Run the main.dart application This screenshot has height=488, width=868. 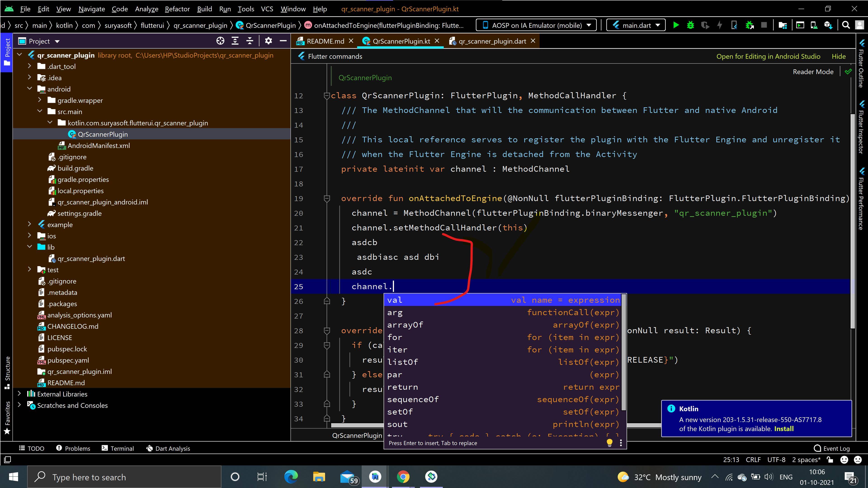tap(676, 25)
